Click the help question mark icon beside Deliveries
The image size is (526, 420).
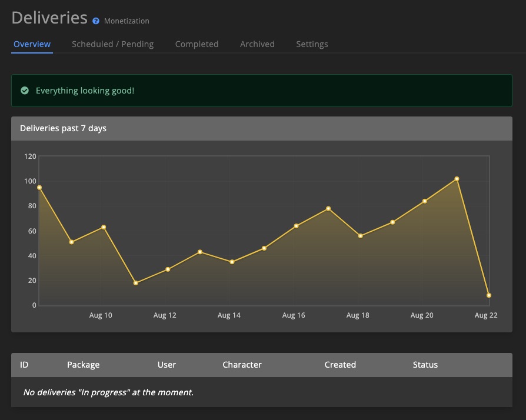96,21
